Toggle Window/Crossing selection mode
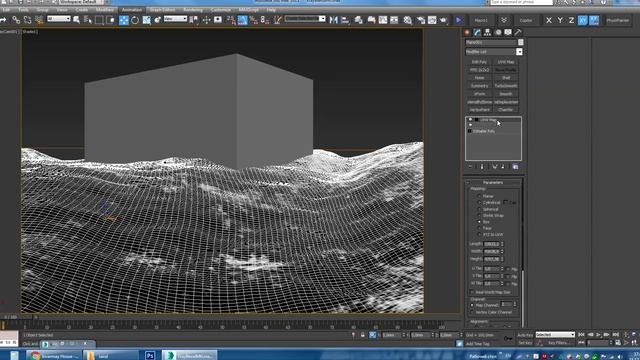 click(x=110, y=20)
